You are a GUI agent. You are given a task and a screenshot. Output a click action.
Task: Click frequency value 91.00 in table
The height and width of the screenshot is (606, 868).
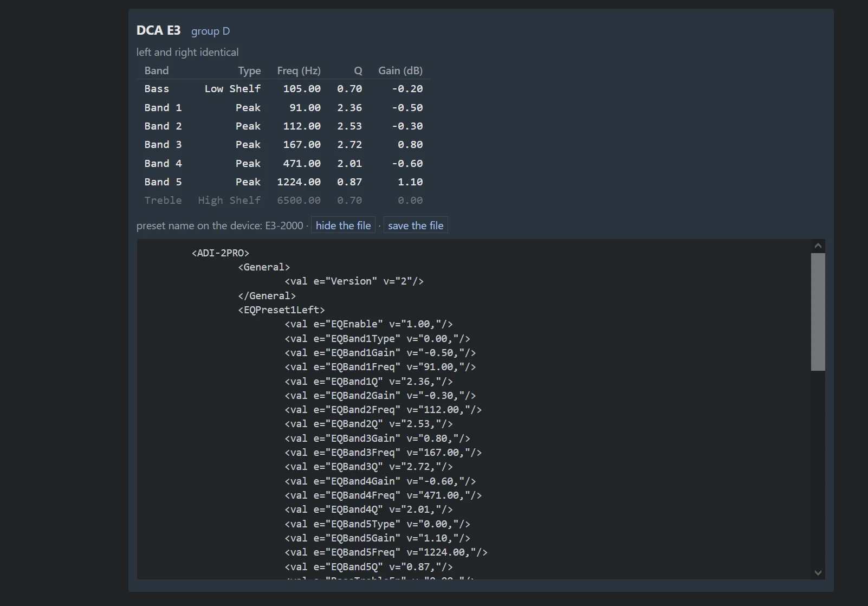(305, 108)
